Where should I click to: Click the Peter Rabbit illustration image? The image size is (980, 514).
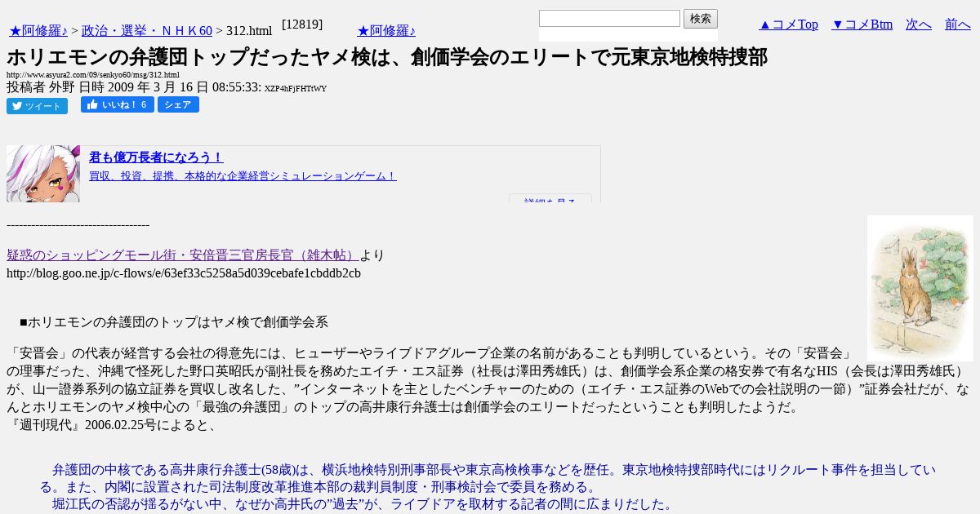click(920, 288)
